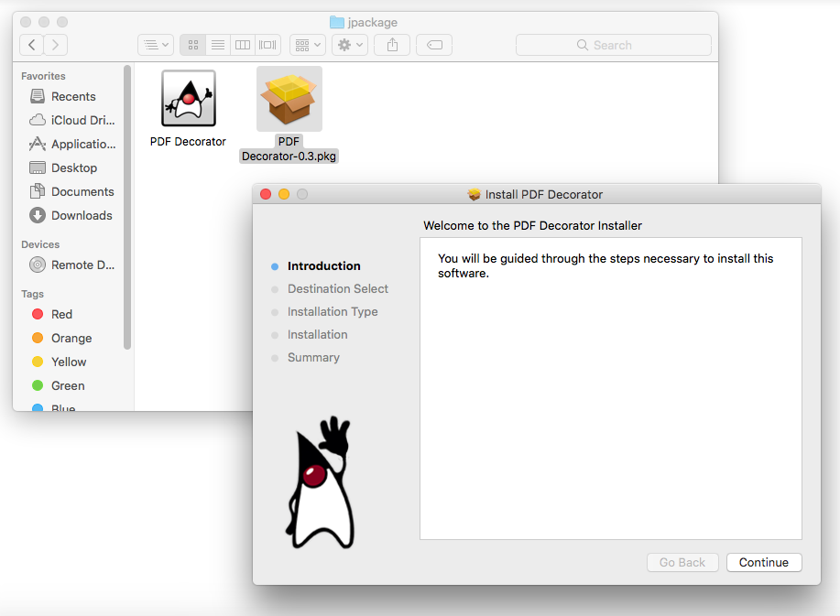This screenshot has width=840, height=616.
Task: Select the PDF Decorator app icon
Action: (x=189, y=99)
